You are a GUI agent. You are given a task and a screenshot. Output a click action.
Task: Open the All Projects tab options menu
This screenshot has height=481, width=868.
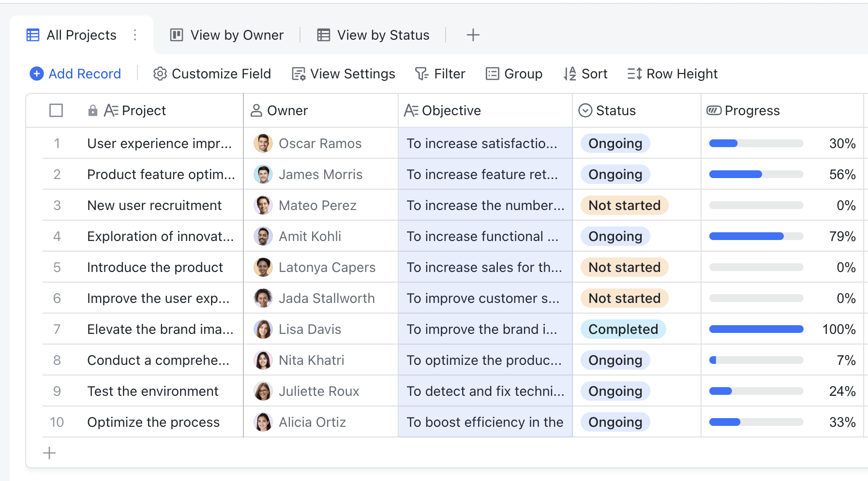tap(135, 35)
